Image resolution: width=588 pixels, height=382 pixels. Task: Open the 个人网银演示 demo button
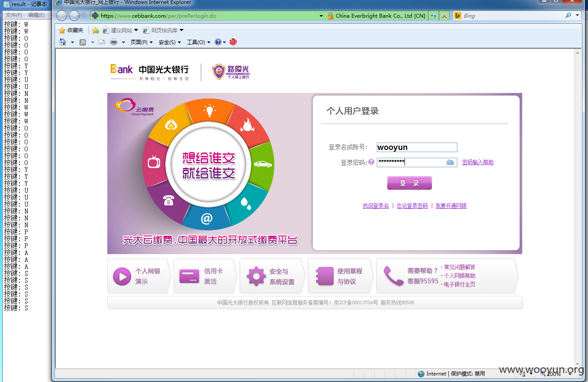[x=139, y=276]
